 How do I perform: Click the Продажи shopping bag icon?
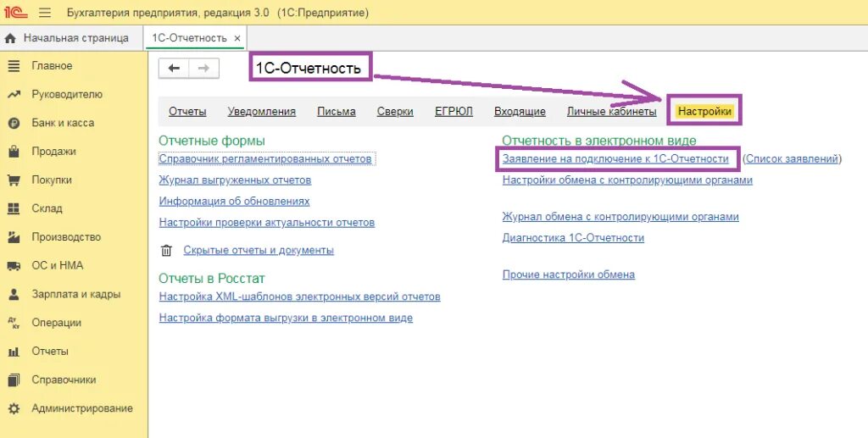point(14,152)
